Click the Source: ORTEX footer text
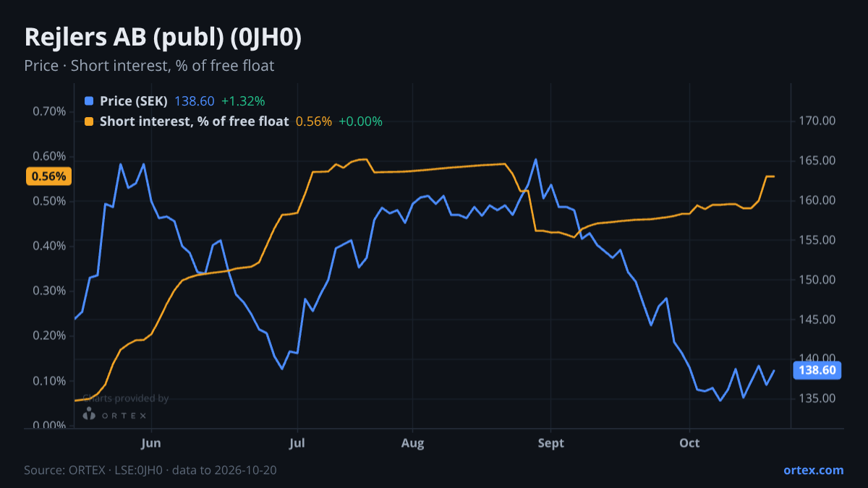This screenshot has width=868, height=488. pos(150,470)
